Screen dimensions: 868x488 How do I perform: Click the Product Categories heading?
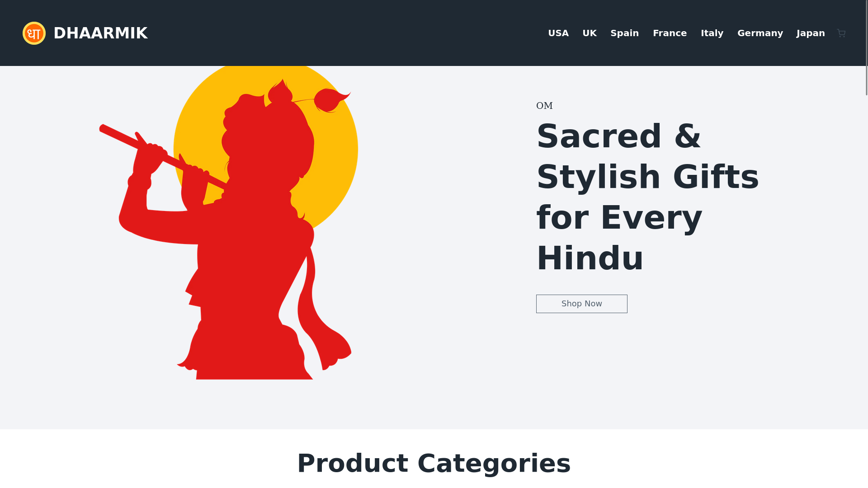pos(434,463)
